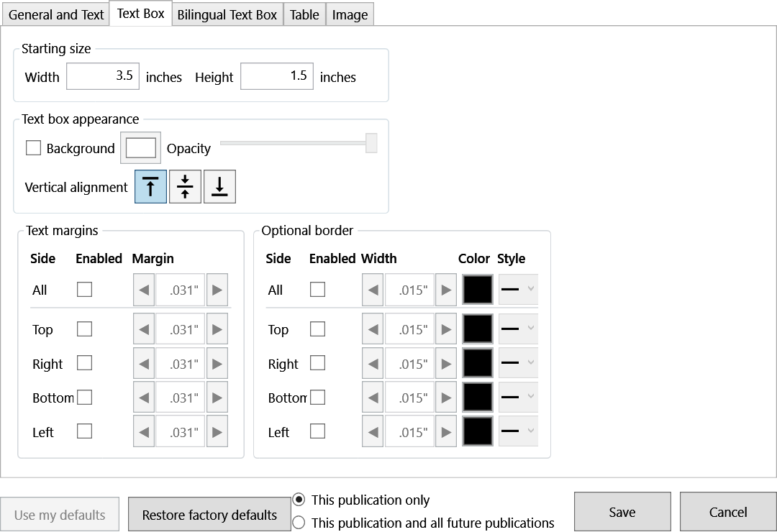This screenshot has height=532, width=777.
Task: Increase the Top text margin value
Action: coord(217,329)
